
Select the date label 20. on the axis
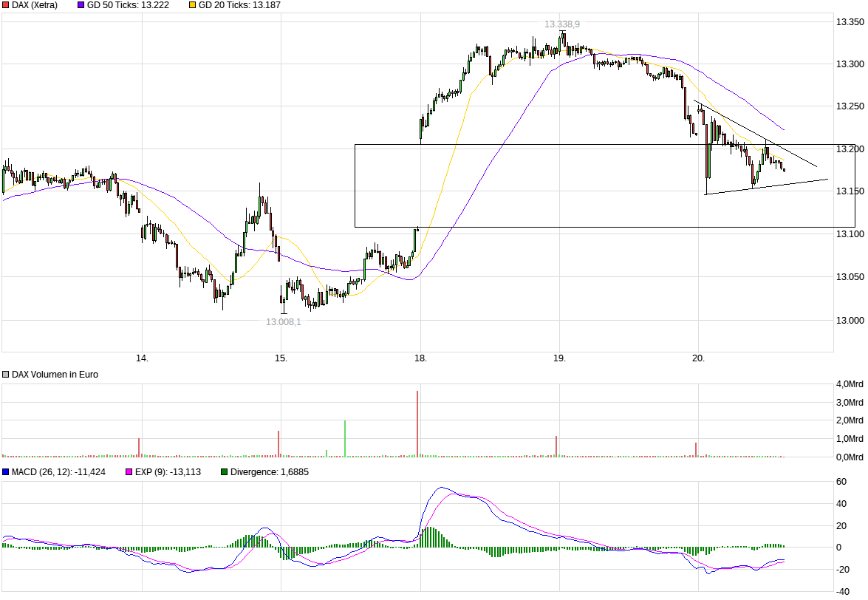[x=699, y=357]
